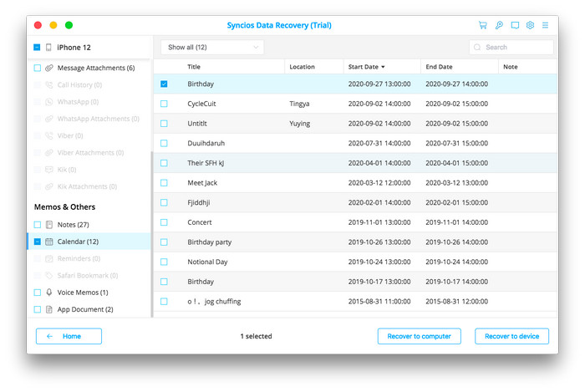Check the Birthday party event checkbox
585x392 pixels.
tap(164, 242)
